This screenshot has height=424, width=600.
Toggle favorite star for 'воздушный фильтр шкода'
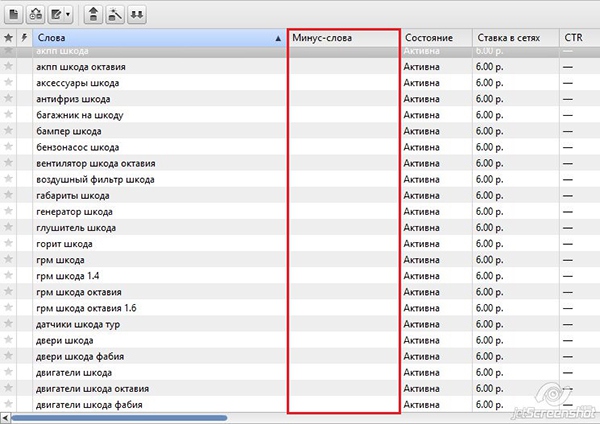pos(8,179)
